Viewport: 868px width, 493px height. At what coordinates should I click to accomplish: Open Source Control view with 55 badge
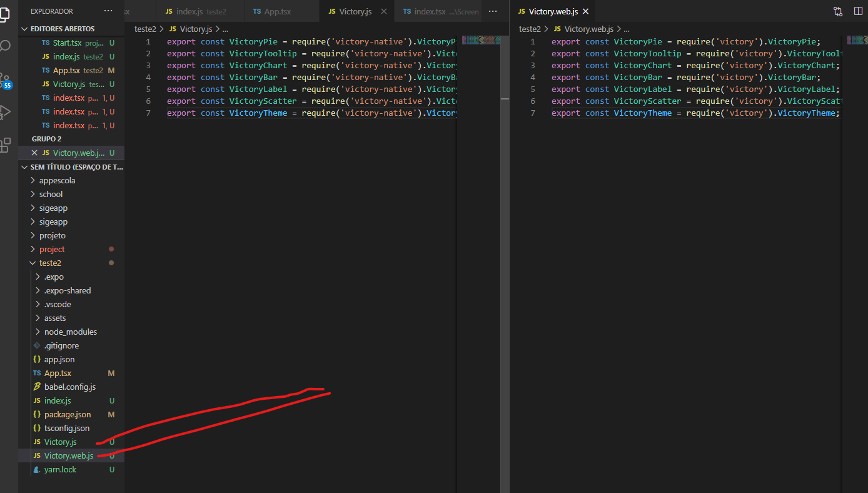point(5,79)
